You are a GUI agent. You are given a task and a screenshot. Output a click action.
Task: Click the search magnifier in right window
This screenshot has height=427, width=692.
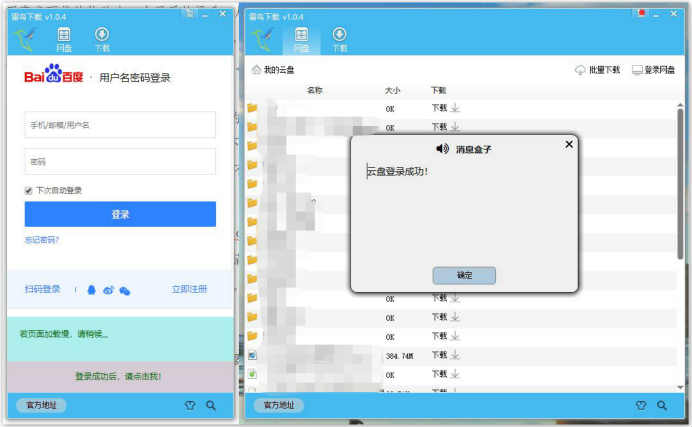[x=663, y=405]
